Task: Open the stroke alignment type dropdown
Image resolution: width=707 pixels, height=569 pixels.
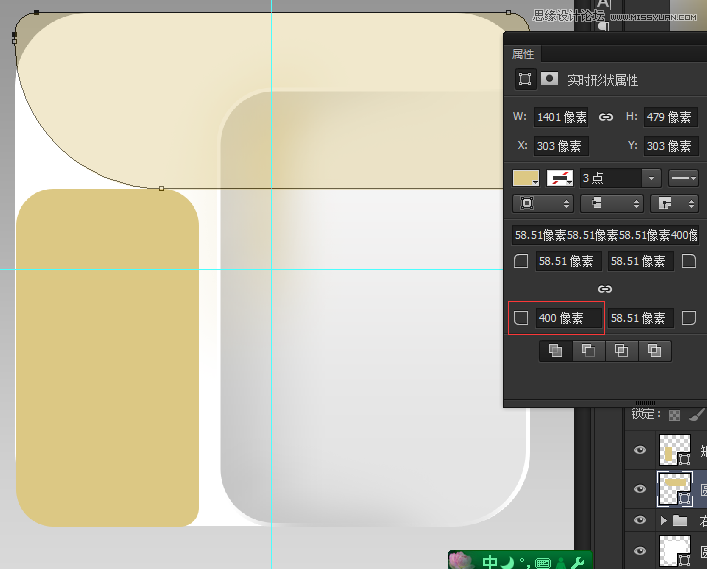Action: [543, 203]
